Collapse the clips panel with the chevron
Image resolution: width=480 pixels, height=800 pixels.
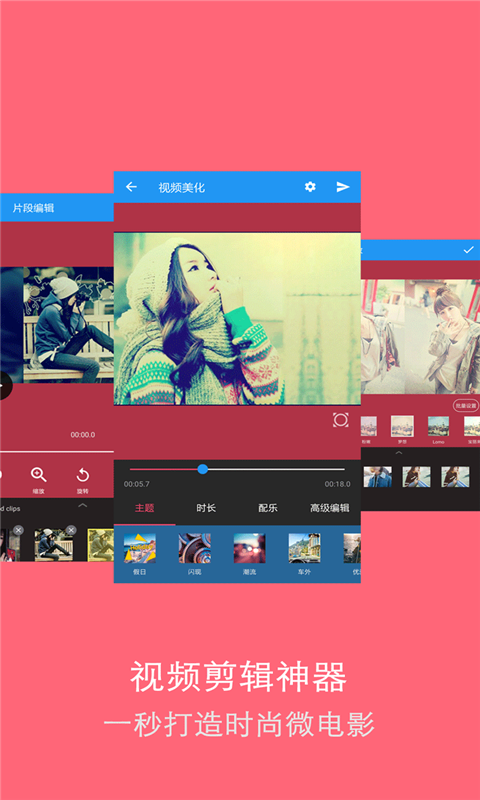(82, 506)
